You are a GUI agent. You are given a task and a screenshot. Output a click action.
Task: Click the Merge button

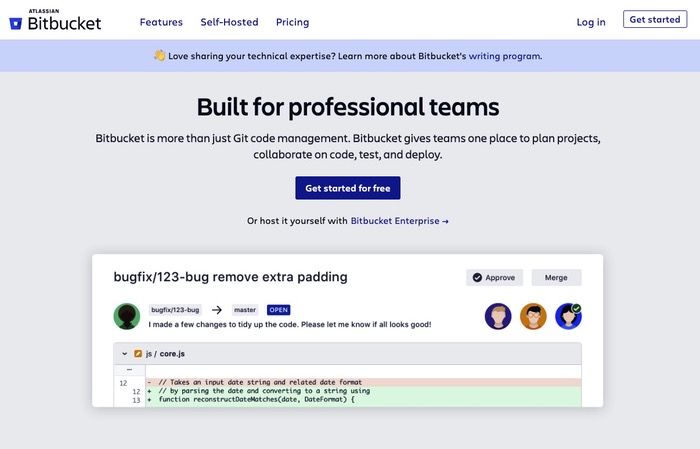pos(556,278)
